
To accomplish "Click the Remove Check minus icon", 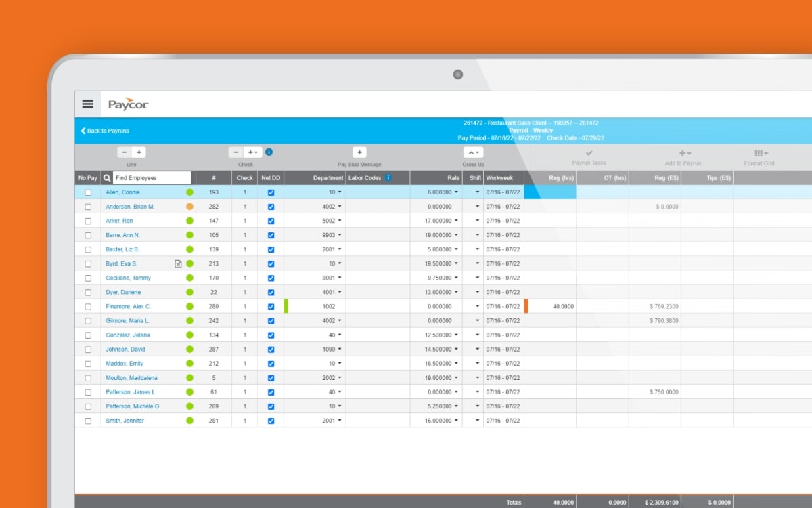I will click(235, 152).
